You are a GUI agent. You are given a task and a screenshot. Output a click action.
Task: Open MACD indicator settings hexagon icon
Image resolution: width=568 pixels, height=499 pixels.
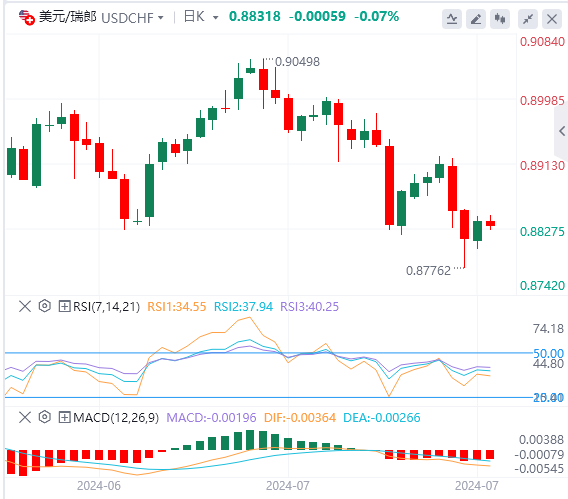[45, 417]
